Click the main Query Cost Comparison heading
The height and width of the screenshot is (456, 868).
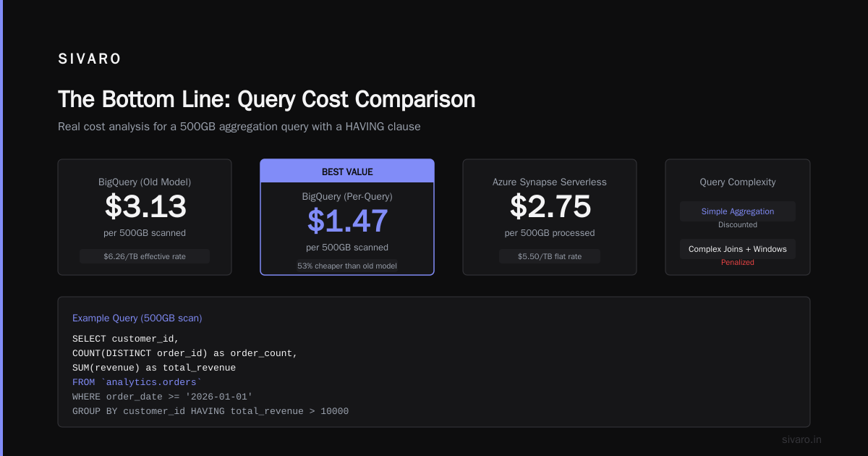click(x=267, y=99)
